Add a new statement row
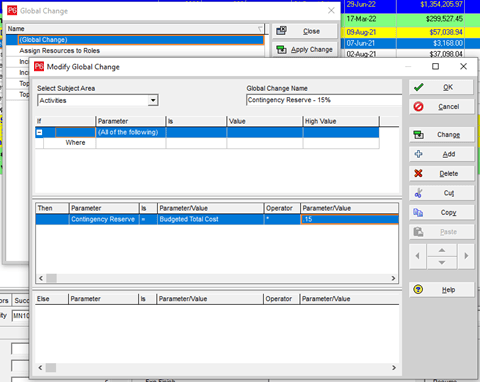This screenshot has height=382, width=480. pos(441,154)
